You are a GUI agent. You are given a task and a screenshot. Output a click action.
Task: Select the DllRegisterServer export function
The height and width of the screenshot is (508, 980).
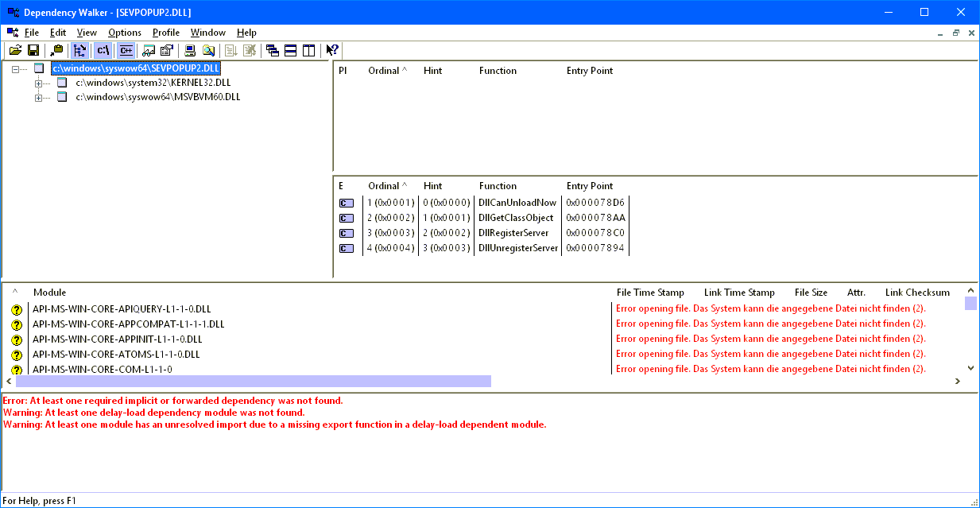[x=515, y=233]
